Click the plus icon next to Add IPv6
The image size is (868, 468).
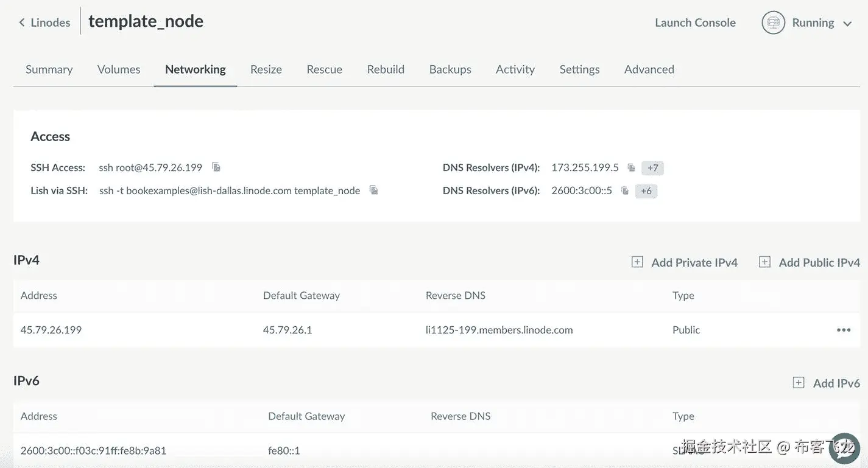click(799, 383)
